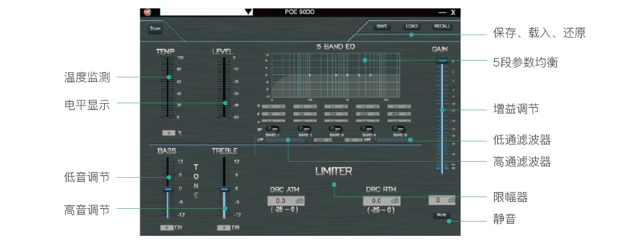Click the BASS slider handle
This screenshot has width=644, height=250.
click(167, 189)
